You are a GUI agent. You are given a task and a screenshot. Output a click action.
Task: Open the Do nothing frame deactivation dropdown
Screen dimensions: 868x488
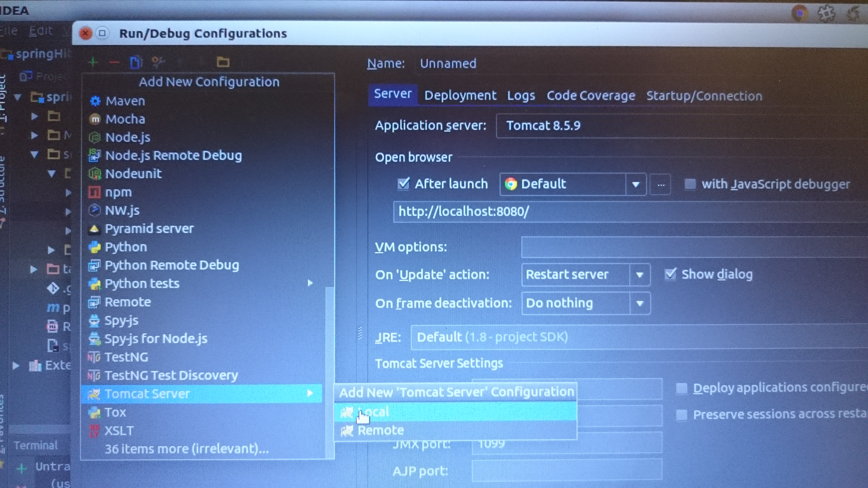tap(586, 303)
